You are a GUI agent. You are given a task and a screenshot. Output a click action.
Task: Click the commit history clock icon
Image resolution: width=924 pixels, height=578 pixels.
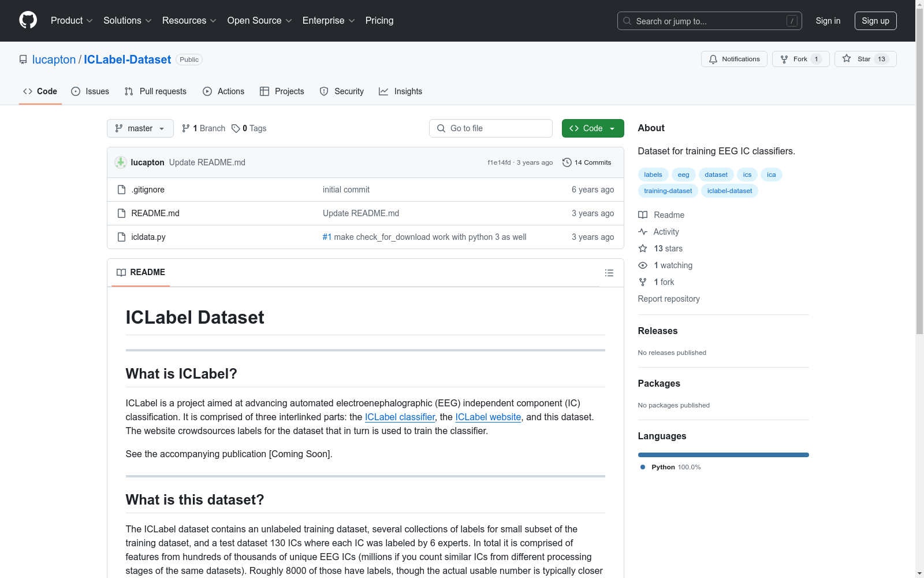point(567,162)
